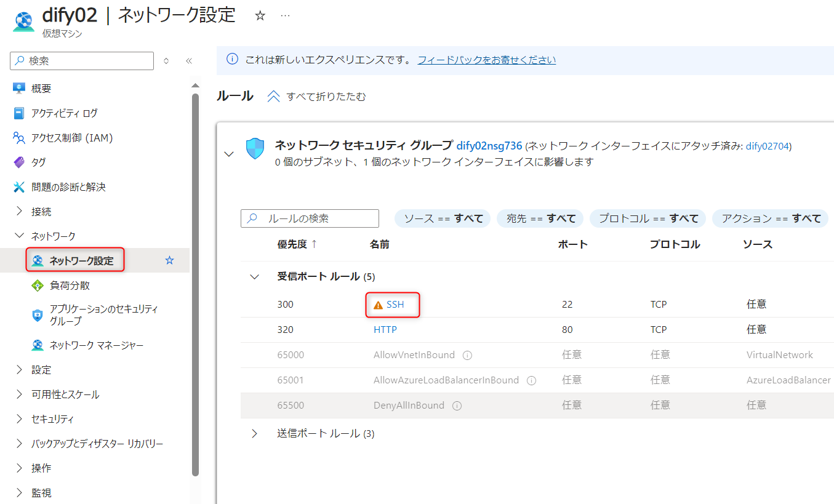Sort rules by the 優先度 column

pos(292,244)
